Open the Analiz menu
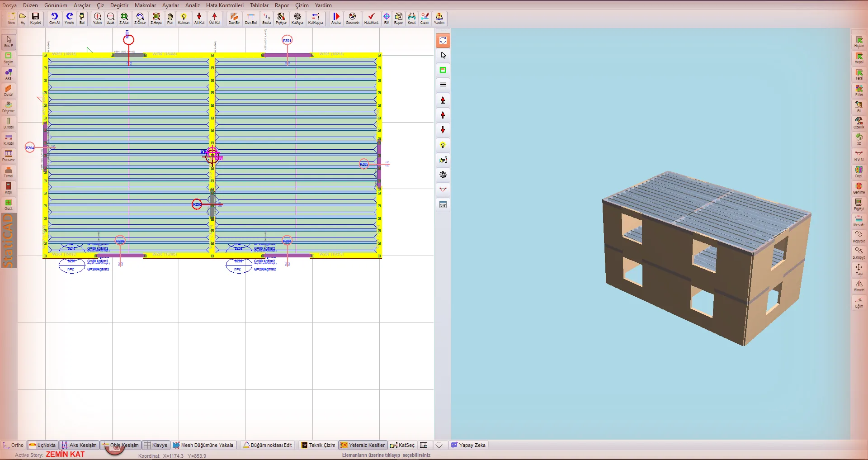 point(193,5)
